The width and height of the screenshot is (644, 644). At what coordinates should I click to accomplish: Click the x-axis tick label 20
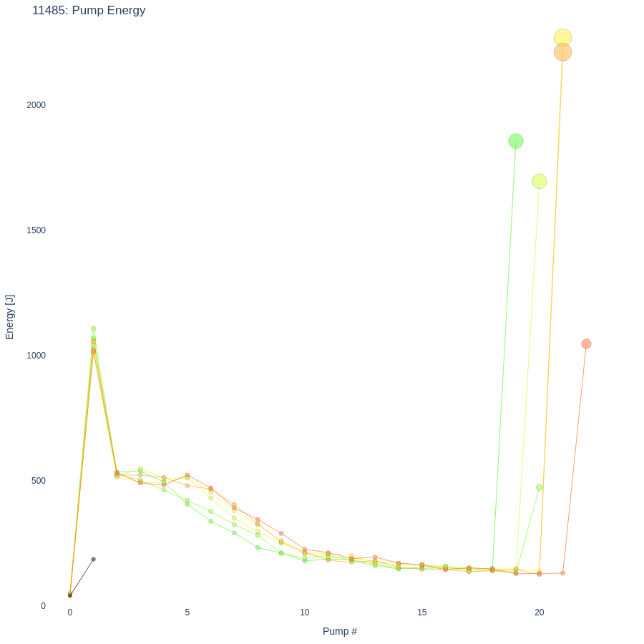pos(540,613)
